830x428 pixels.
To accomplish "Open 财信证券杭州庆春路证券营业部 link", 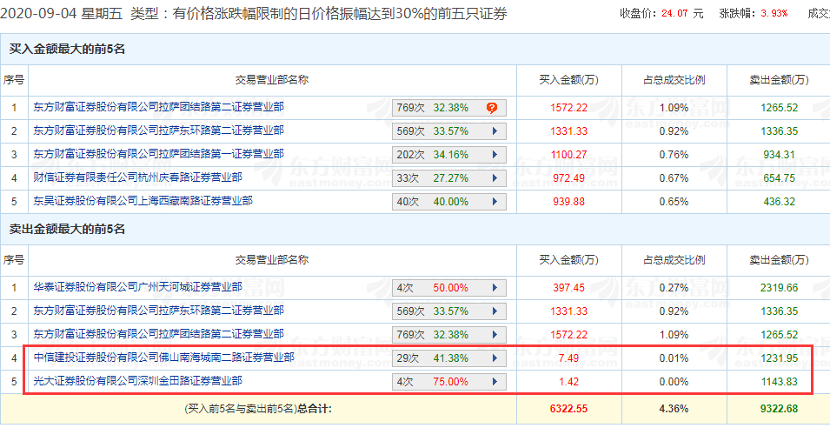I will (138, 177).
